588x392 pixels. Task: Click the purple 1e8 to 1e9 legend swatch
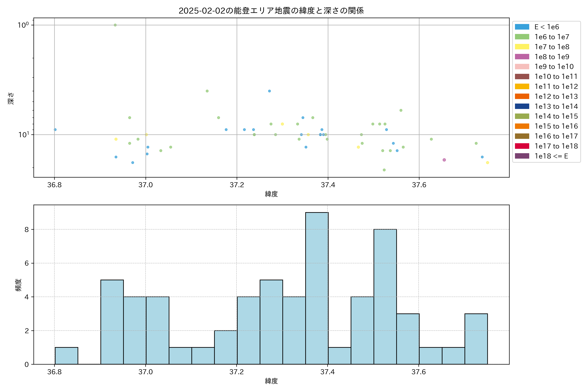tap(522, 57)
